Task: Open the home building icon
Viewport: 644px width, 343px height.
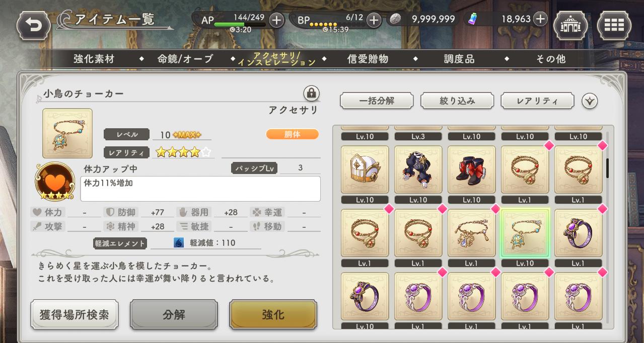Action: [x=570, y=25]
